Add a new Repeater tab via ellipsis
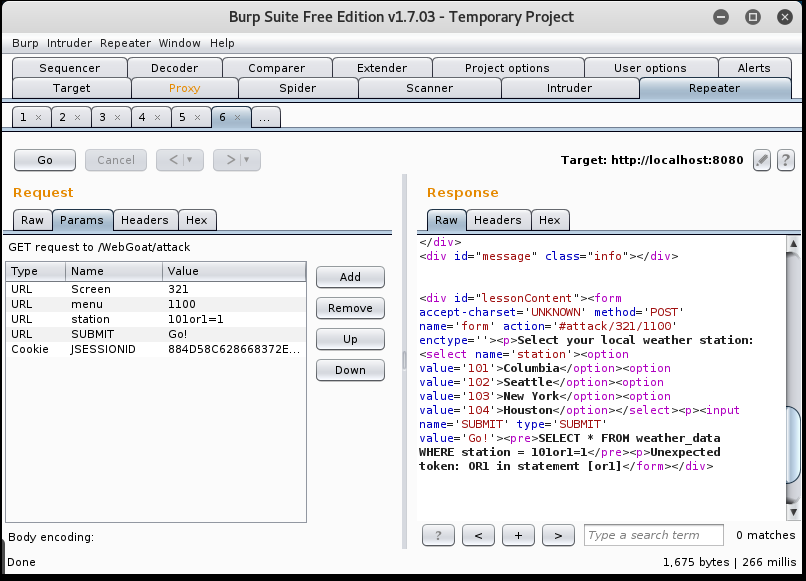The width and height of the screenshot is (806, 581). pos(265,118)
